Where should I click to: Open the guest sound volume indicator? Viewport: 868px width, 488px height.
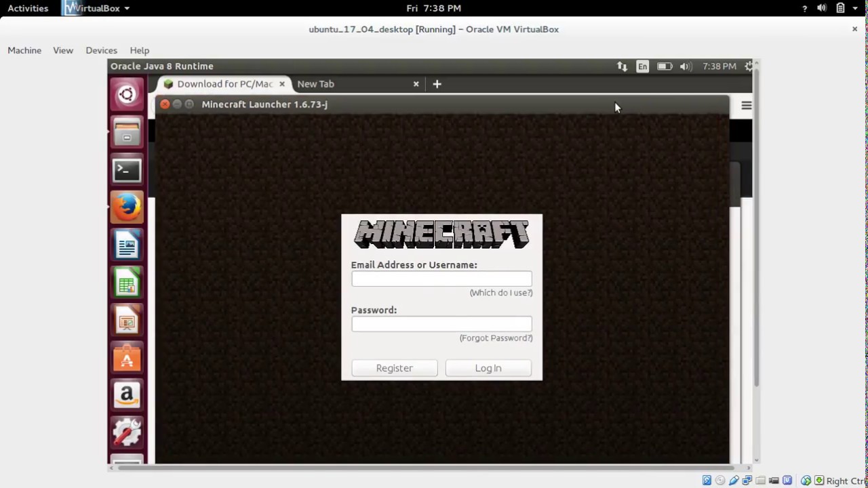686,66
